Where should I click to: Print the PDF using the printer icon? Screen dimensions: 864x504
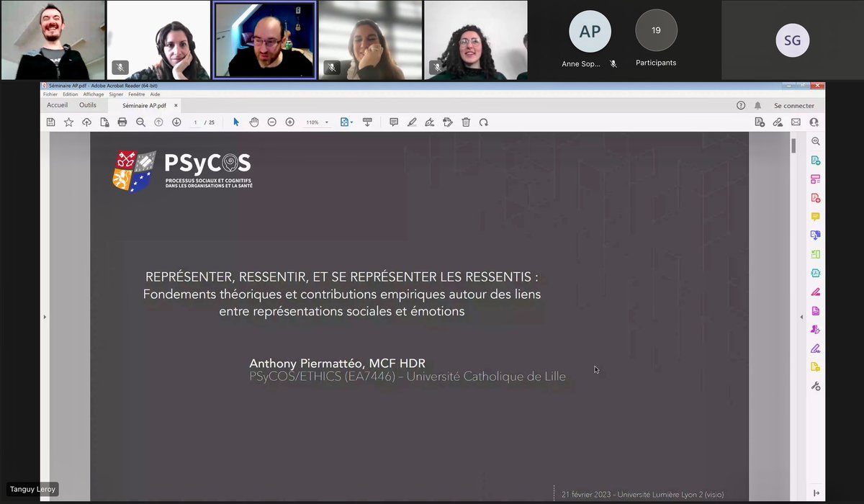click(x=122, y=122)
